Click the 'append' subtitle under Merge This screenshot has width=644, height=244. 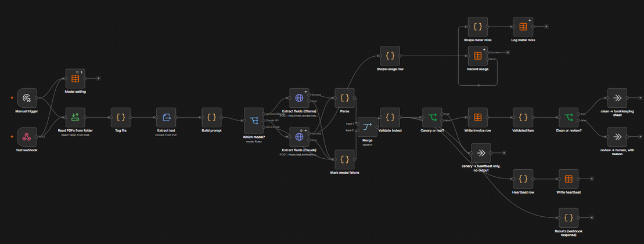click(367, 145)
